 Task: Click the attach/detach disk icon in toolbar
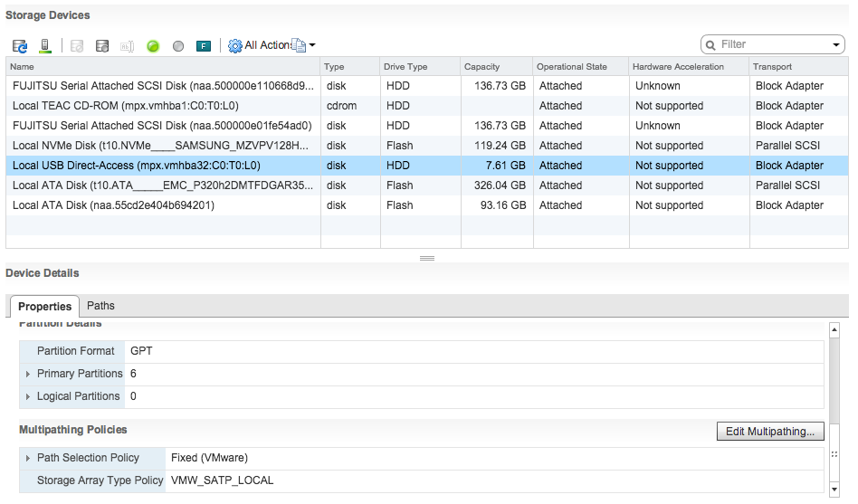pos(102,45)
